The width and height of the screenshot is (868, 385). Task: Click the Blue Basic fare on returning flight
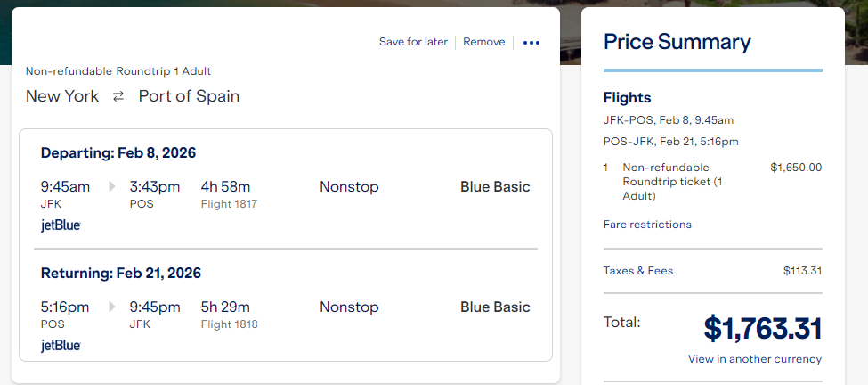[x=495, y=307]
